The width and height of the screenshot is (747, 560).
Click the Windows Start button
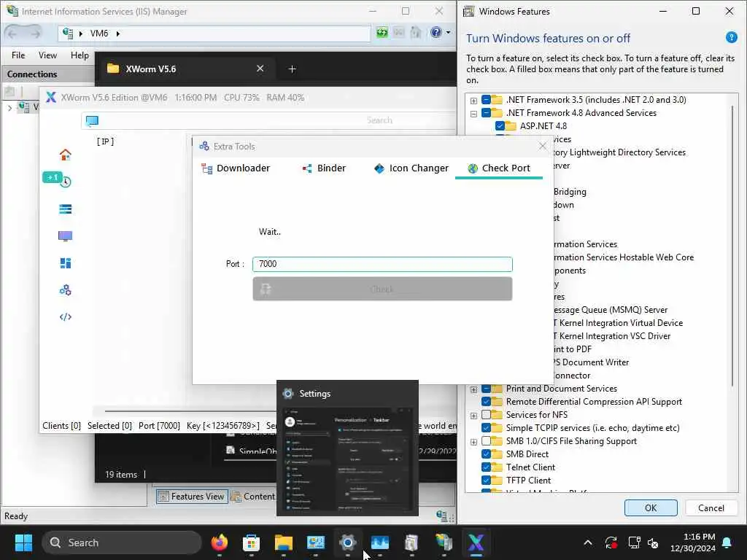point(23,542)
